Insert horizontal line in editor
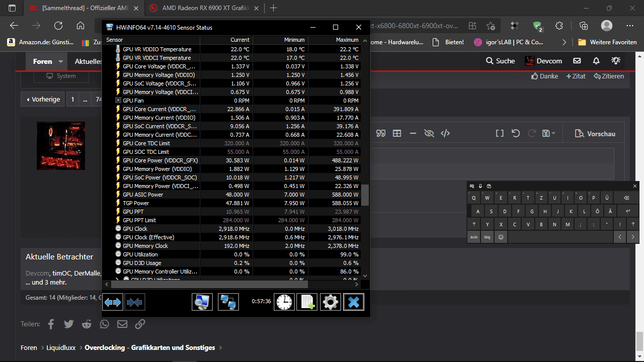The image size is (644, 362). (413, 133)
